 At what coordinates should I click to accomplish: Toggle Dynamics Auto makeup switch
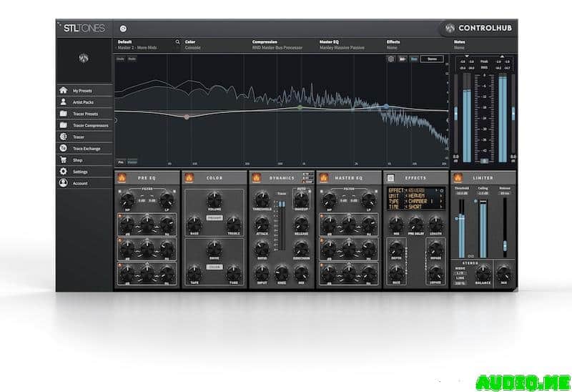(310, 191)
